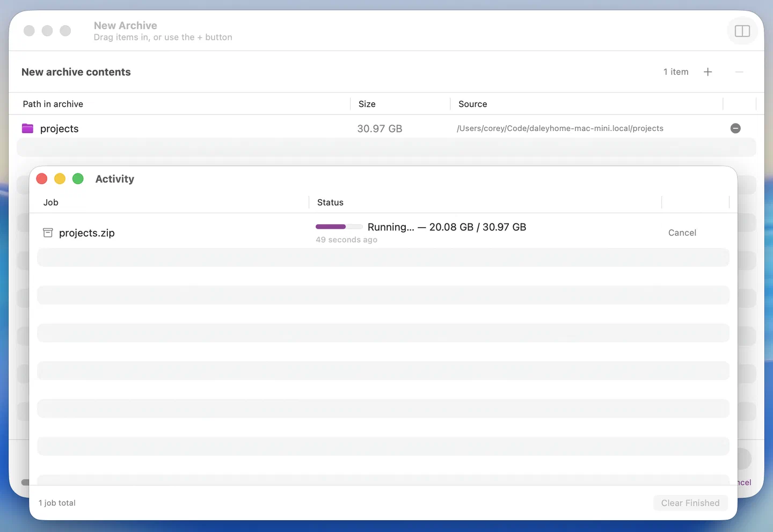Remove the projects row using its minus circle icon
This screenshot has height=532, width=773.
pos(735,128)
